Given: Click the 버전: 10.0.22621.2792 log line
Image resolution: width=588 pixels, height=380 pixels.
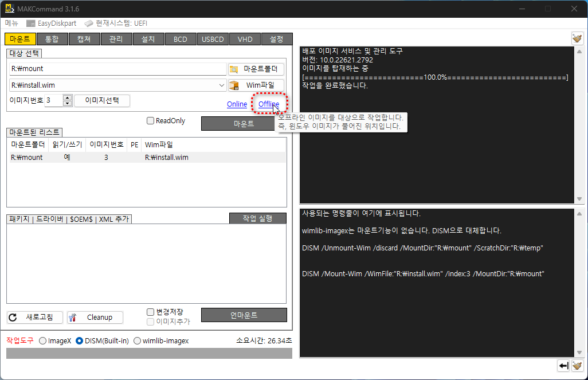Looking at the screenshot, I should pyautogui.click(x=338, y=60).
